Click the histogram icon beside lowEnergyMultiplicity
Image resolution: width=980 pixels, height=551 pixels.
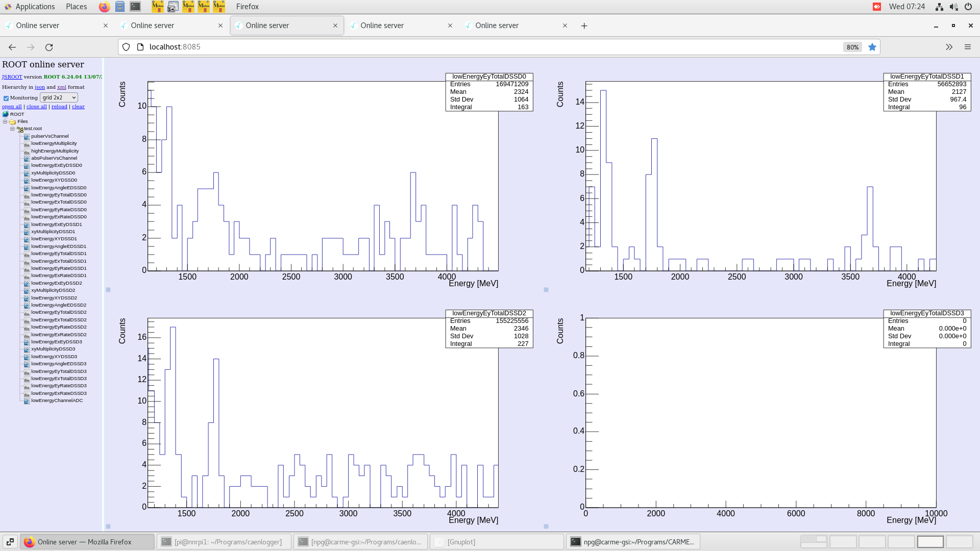tap(27, 143)
